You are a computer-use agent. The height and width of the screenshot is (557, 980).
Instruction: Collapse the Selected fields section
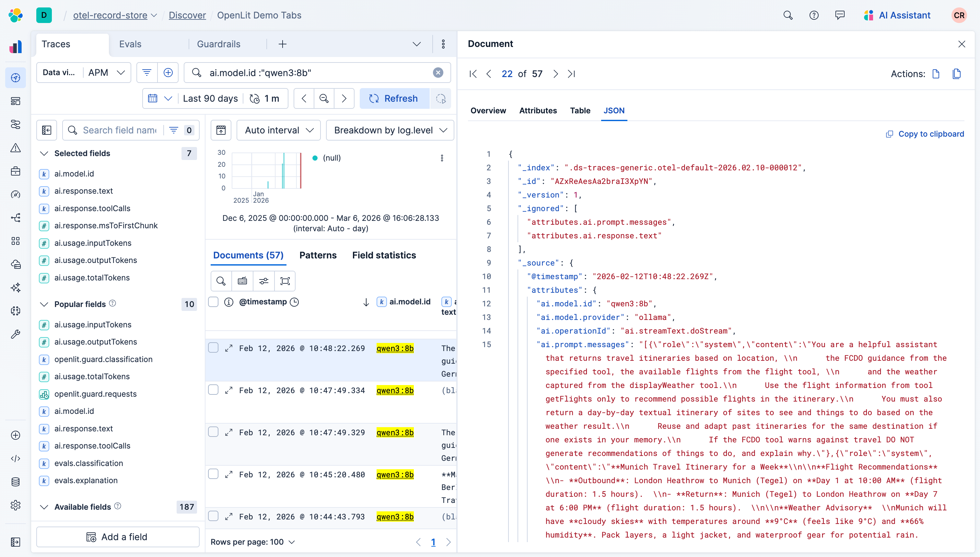click(44, 153)
